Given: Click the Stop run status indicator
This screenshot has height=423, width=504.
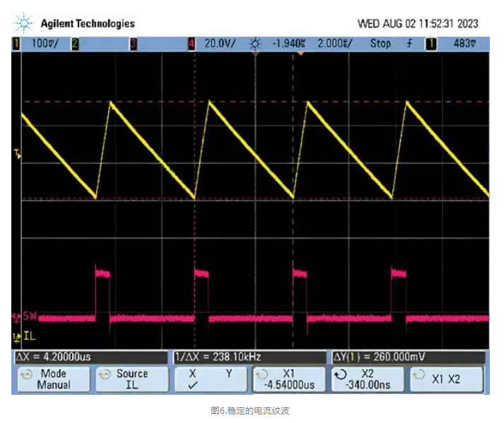Looking at the screenshot, I should click(x=380, y=44).
